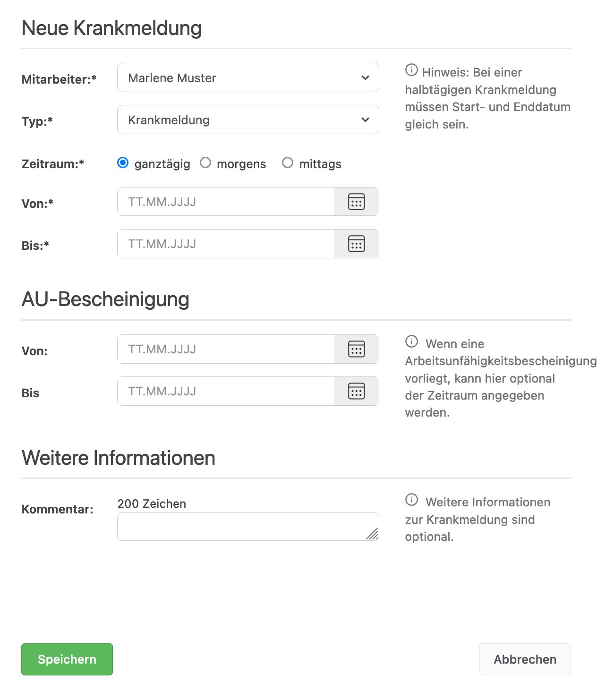Click into the Kommentar text area
This screenshot has height=700, width=614.
248,527
